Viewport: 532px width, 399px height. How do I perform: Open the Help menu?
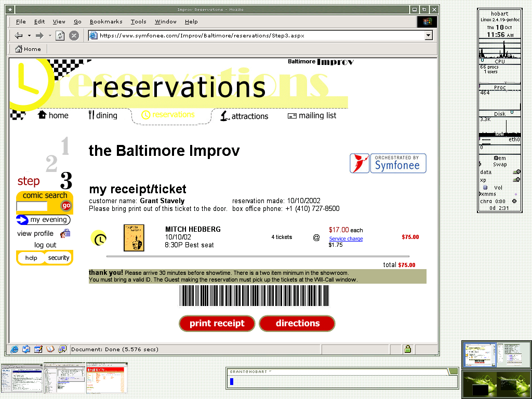(x=191, y=21)
